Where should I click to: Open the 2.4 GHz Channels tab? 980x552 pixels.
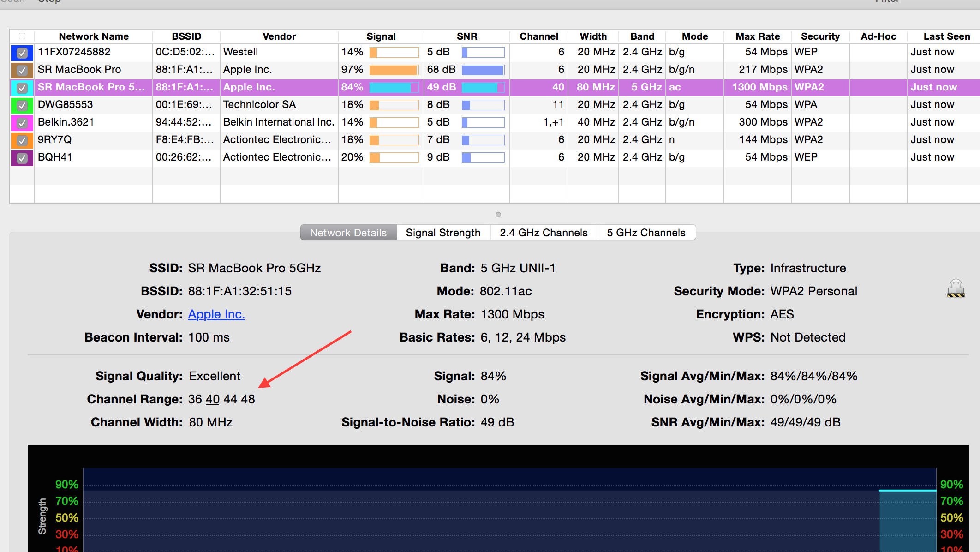pos(544,233)
